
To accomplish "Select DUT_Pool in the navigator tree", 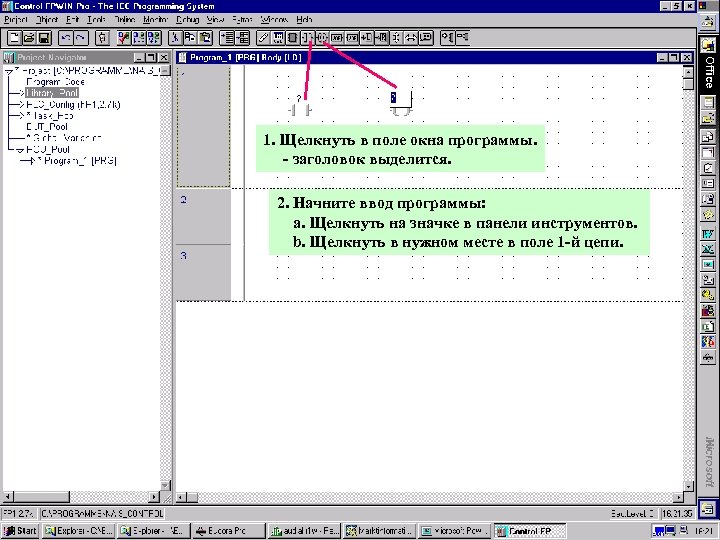I will (47, 127).
